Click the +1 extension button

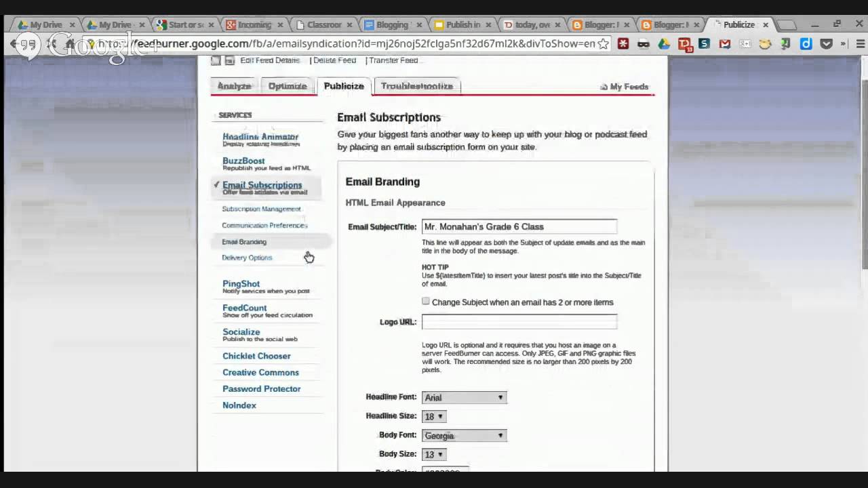pos(745,44)
